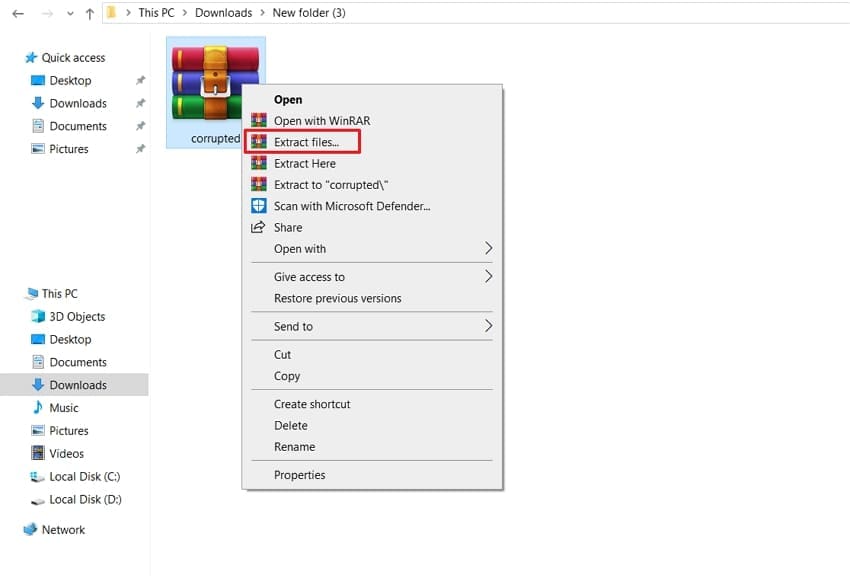Screen dimensions: 850x578
Task: Select the WinRAR archive icon for corrupted file
Action: click(x=214, y=80)
